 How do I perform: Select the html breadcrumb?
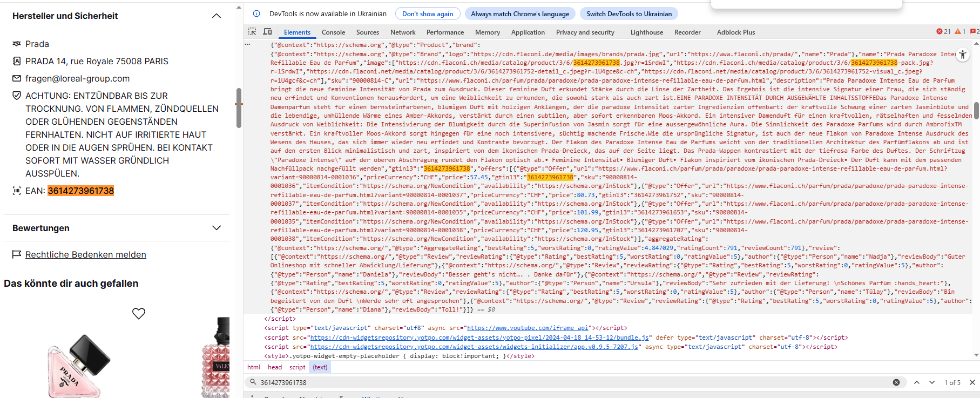[x=254, y=367]
